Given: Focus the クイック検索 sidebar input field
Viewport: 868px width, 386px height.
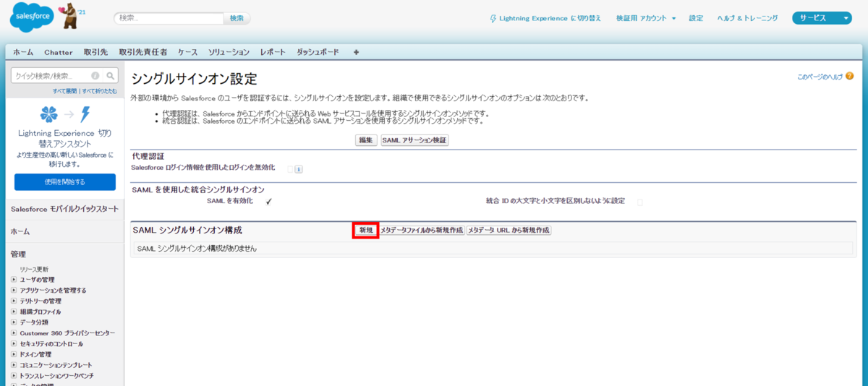Looking at the screenshot, I should click(51, 75).
